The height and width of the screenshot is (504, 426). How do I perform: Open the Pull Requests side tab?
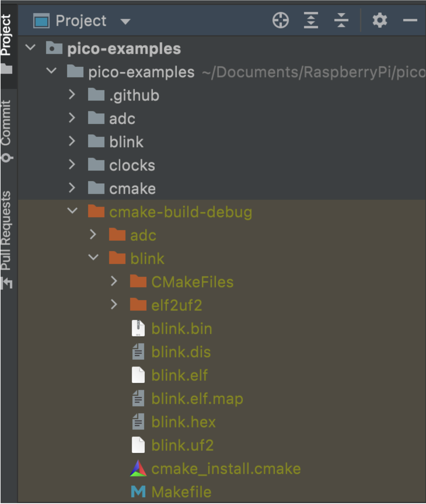pyautogui.click(x=6, y=240)
